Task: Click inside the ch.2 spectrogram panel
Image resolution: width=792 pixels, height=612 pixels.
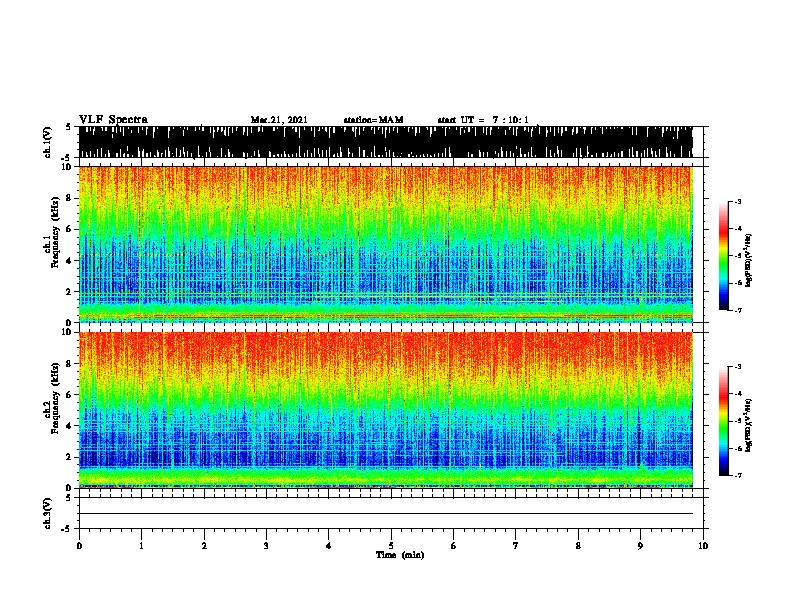Action: click(386, 410)
